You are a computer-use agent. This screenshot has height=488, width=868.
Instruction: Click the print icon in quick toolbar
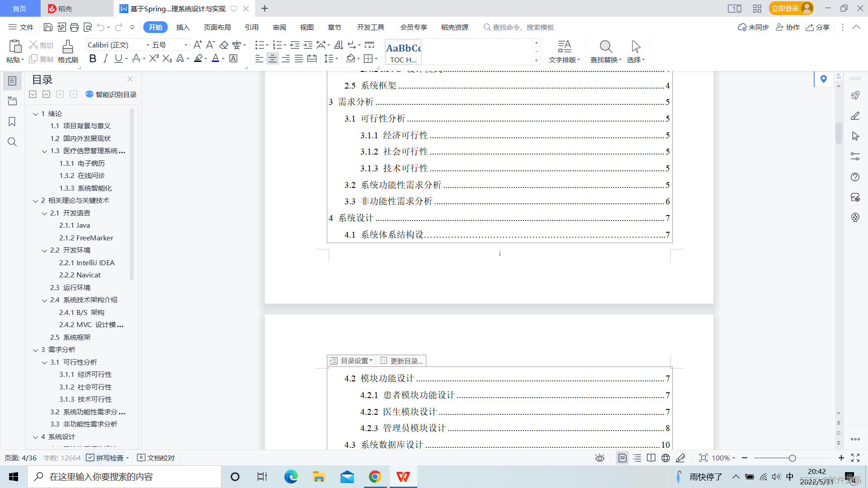pos(75,27)
